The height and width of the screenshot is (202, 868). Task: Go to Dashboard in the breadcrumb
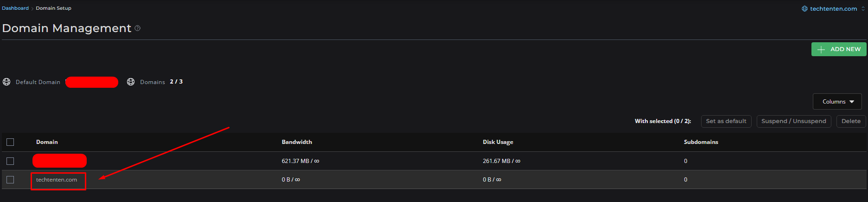pos(15,8)
